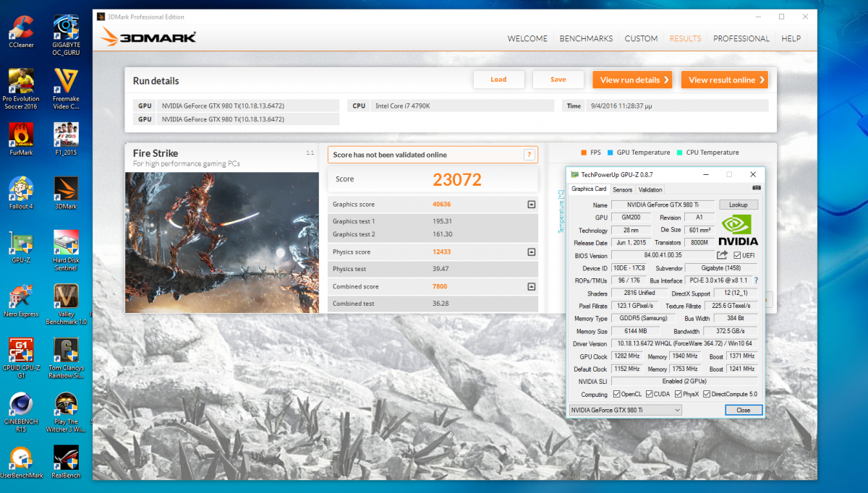868x493 pixels.
Task: Open Freemake Video Converter icon
Action: pyautogui.click(x=66, y=89)
